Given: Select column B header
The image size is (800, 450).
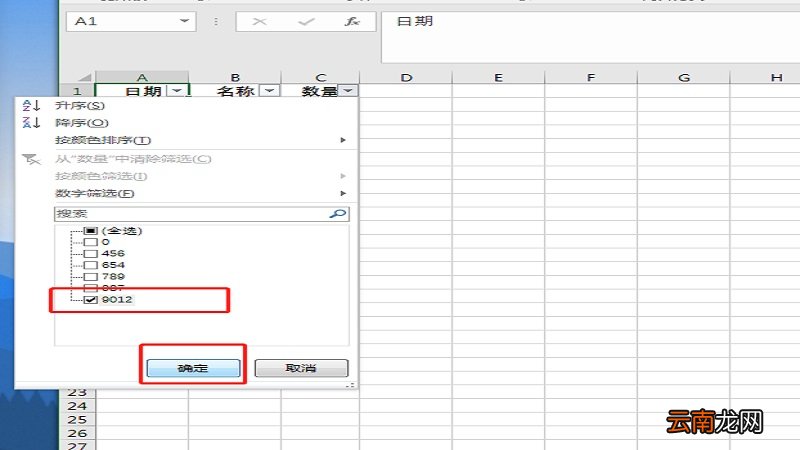Looking at the screenshot, I should [235, 78].
